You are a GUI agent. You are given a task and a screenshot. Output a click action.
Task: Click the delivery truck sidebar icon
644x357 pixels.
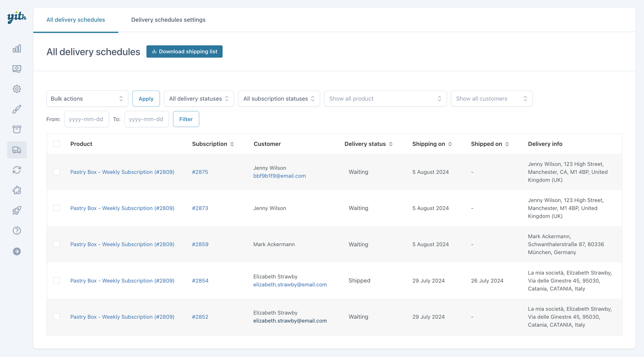click(x=17, y=150)
